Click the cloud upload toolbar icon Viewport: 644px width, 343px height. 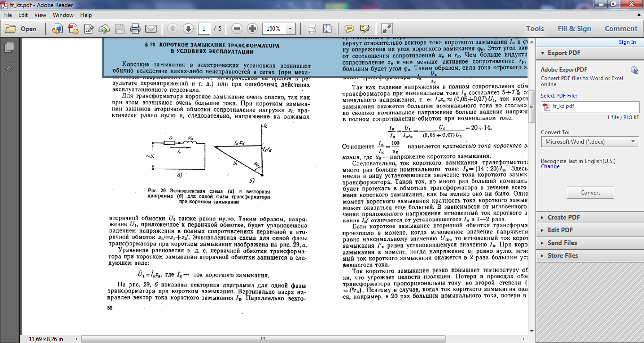click(x=104, y=29)
